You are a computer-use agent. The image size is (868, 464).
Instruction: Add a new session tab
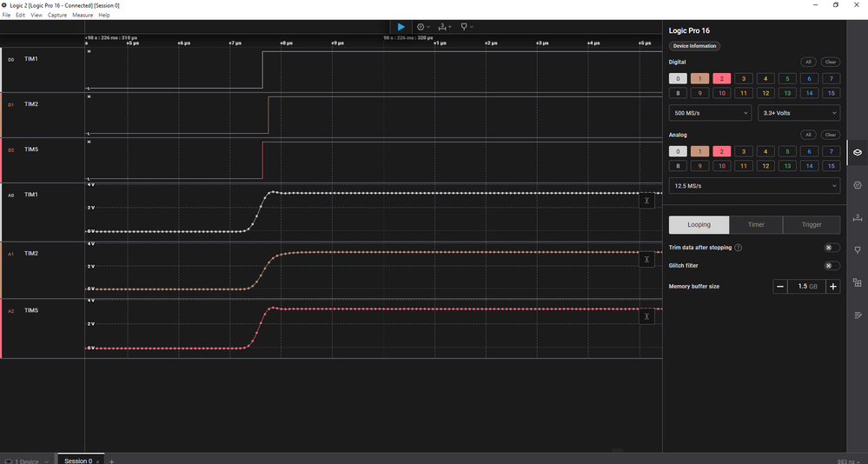111,461
